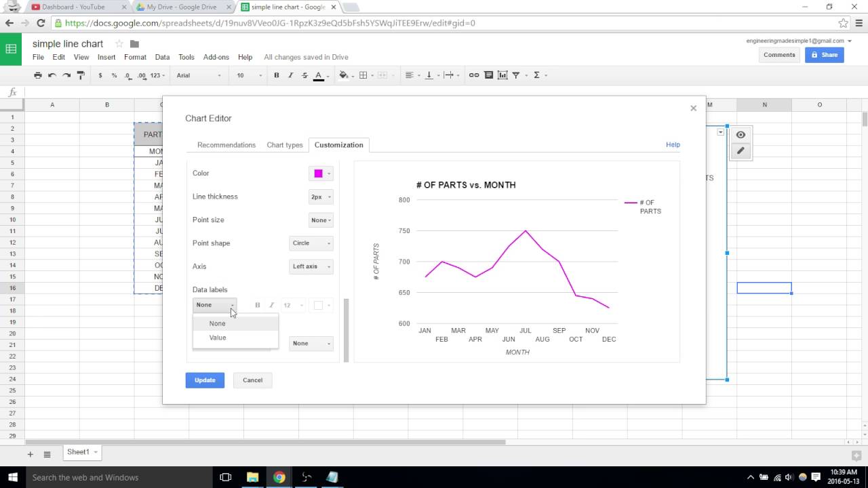Format as percent
Screen dimensions: 868x488
click(114, 75)
